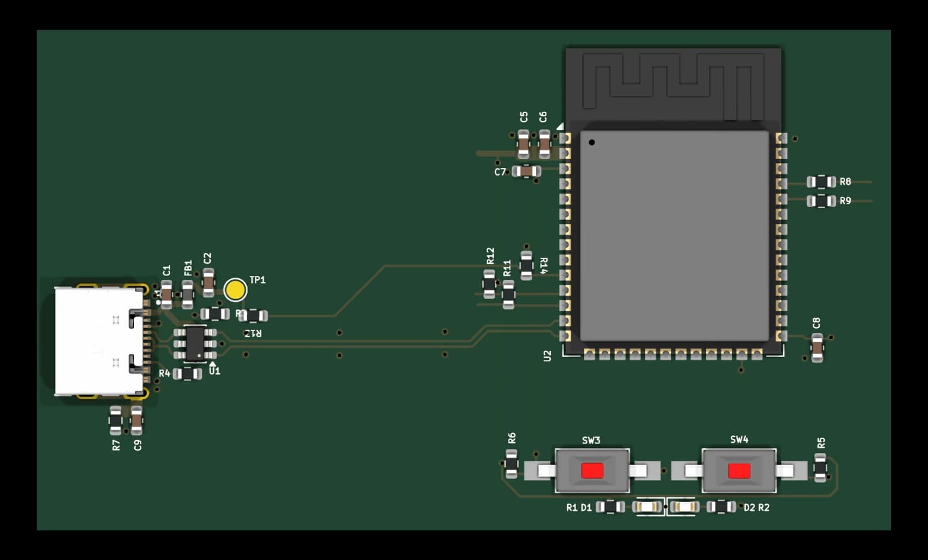Select the C1 capacitor near the USB port
Viewport: 928px width, 560px height.
point(166,294)
